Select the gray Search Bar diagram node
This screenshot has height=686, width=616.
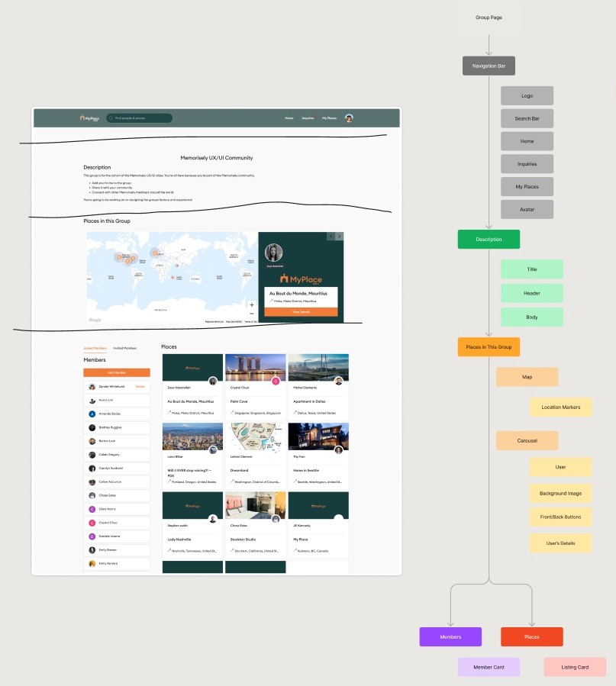tap(527, 118)
